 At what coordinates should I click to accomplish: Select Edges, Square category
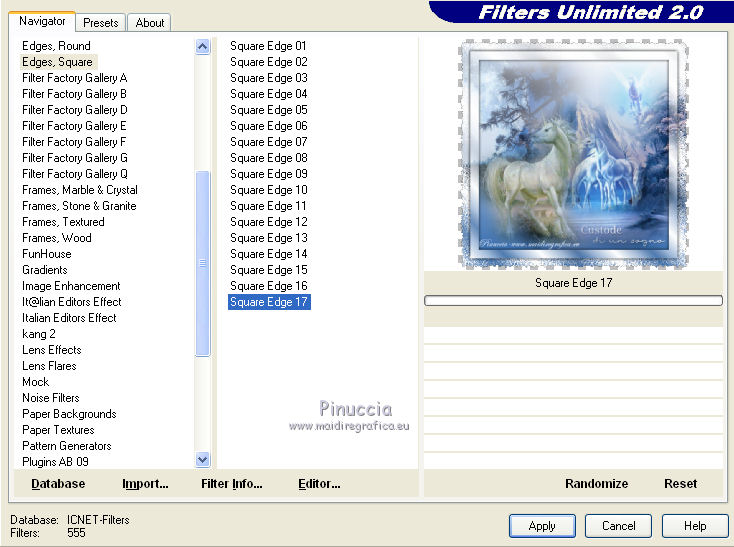[57, 62]
